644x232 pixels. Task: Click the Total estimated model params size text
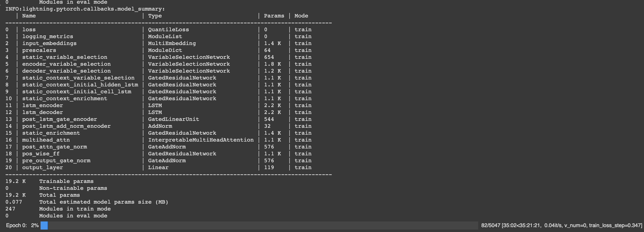click(x=104, y=202)
